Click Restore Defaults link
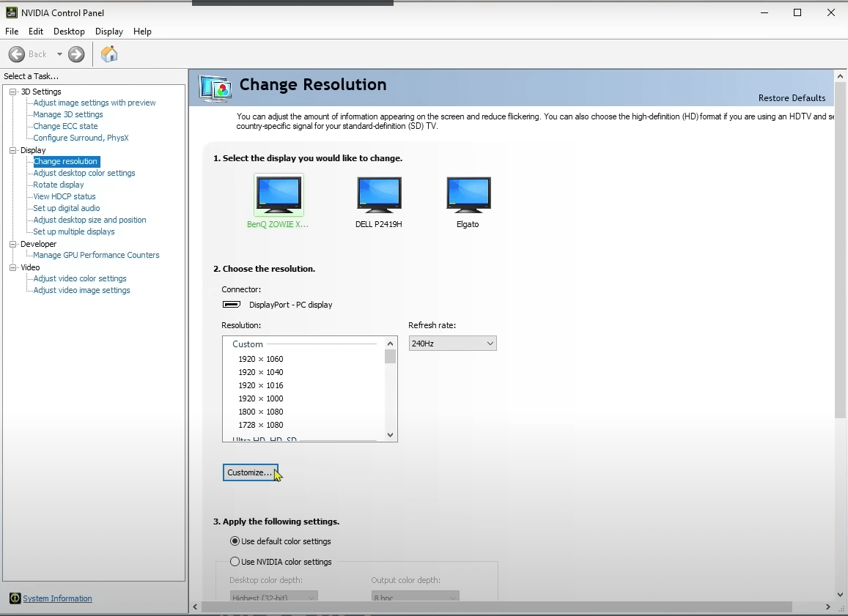Viewport: 848px width, 616px height. 792,98
